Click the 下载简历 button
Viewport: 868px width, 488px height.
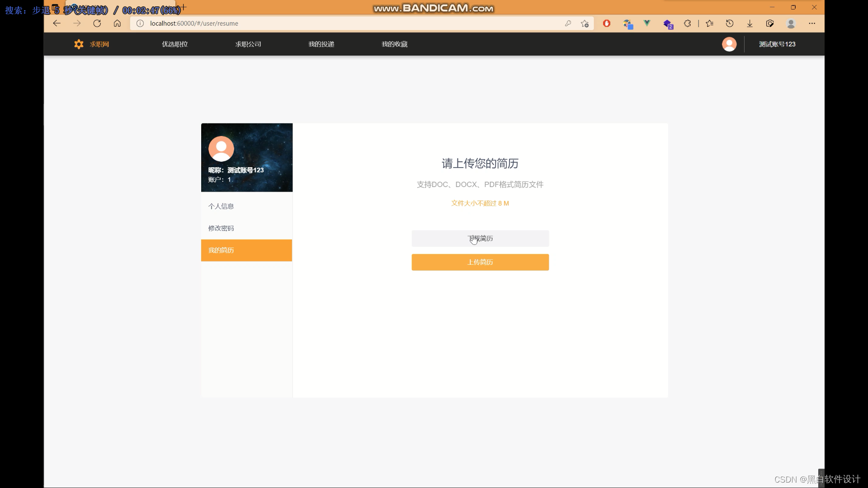point(480,239)
